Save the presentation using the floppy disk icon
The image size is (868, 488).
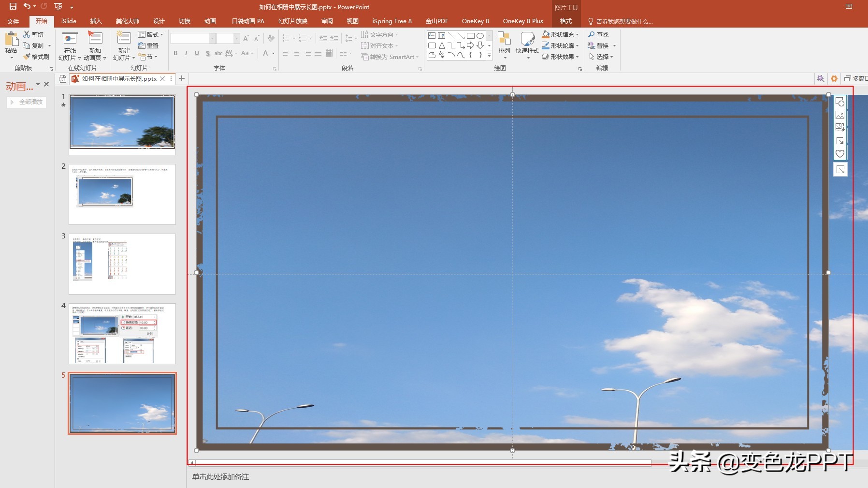[13, 6]
